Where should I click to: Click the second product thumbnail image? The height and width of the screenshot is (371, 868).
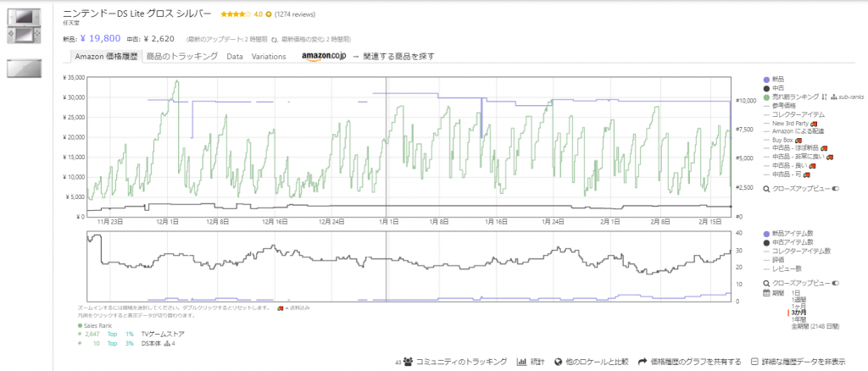[x=24, y=68]
